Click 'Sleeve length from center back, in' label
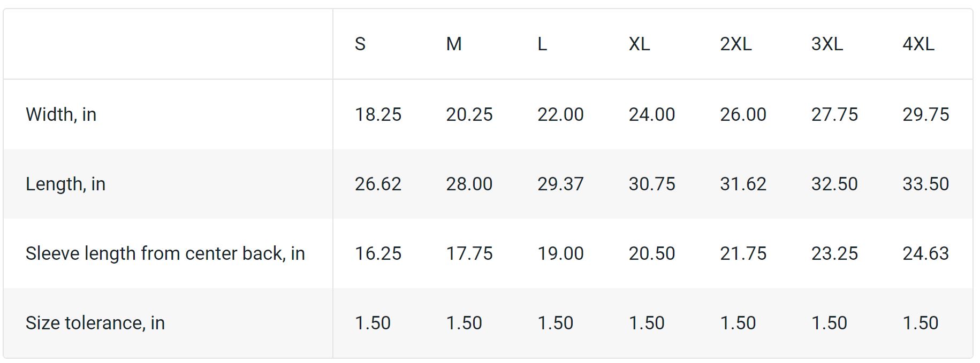The width and height of the screenshot is (980, 363). pyautogui.click(x=165, y=253)
